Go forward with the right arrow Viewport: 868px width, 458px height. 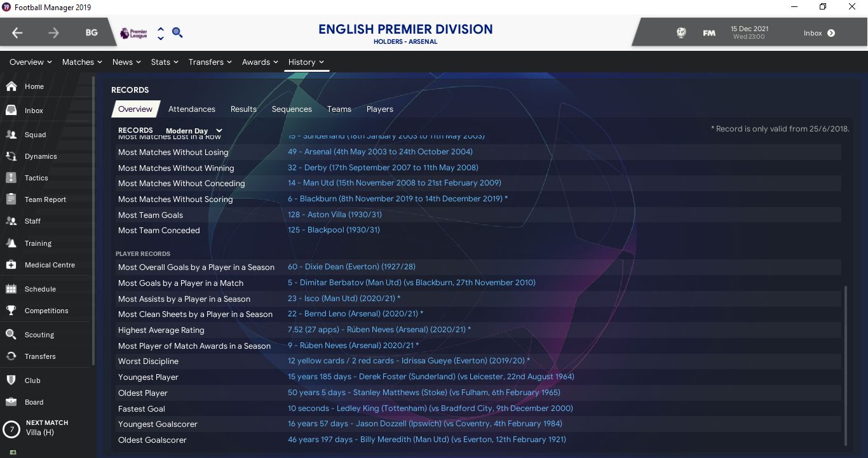[x=53, y=33]
